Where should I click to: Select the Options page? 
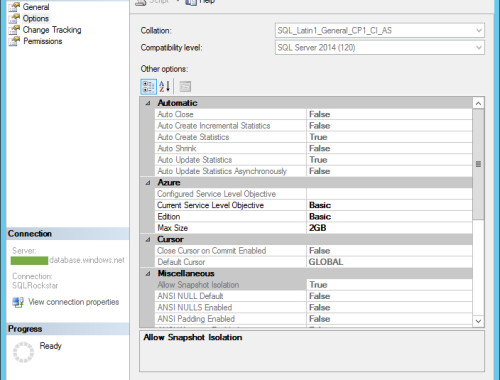36,18
